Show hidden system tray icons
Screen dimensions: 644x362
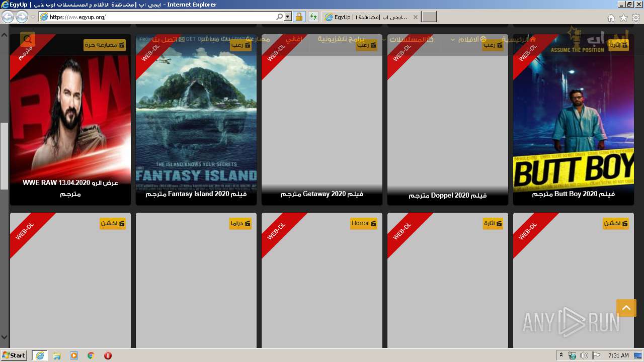tap(561, 355)
